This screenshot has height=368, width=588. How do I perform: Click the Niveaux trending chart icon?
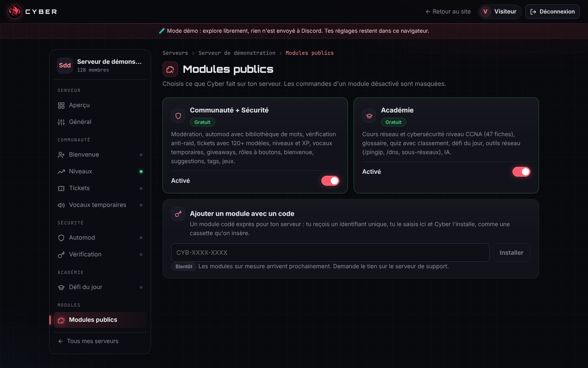coord(61,172)
